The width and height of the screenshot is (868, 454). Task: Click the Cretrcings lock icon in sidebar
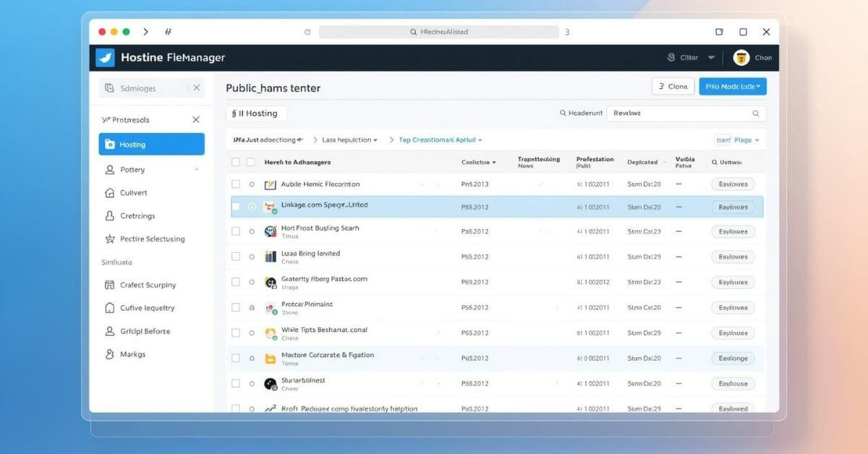[x=110, y=216]
